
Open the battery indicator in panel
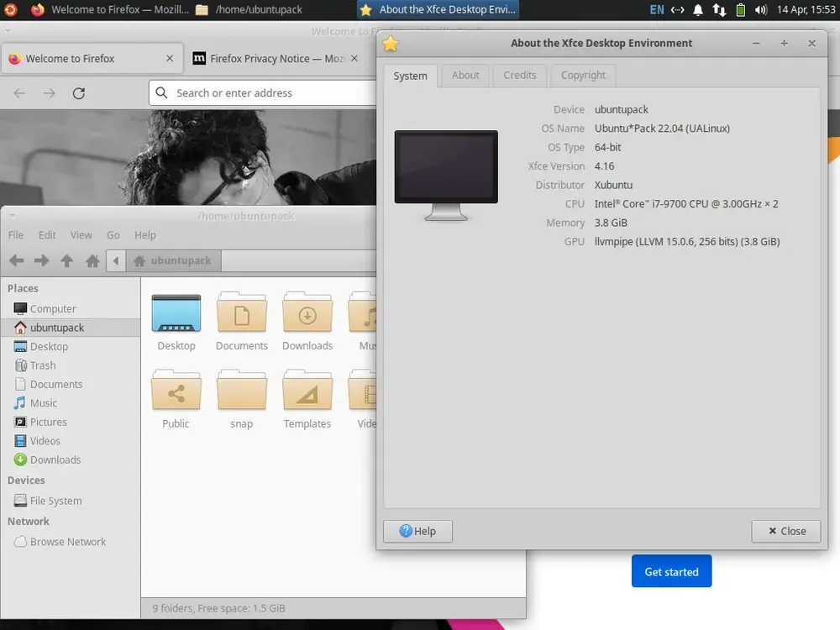(x=740, y=9)
